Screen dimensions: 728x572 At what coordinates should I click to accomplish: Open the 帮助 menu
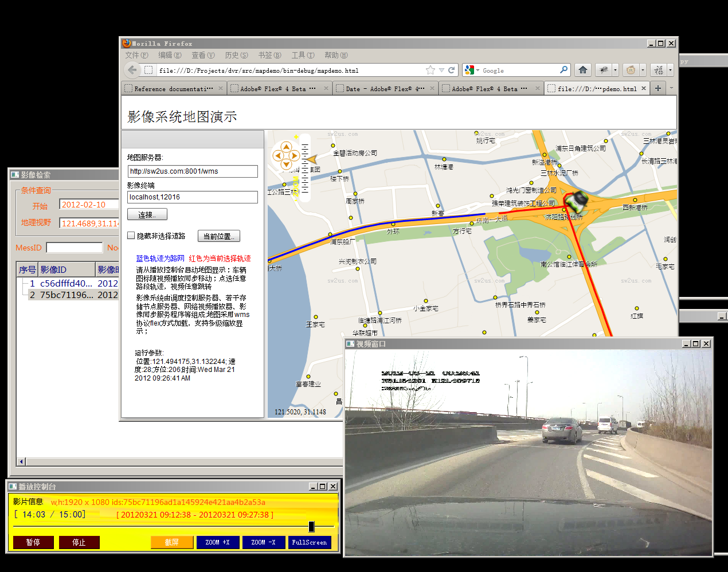[336, 55]
